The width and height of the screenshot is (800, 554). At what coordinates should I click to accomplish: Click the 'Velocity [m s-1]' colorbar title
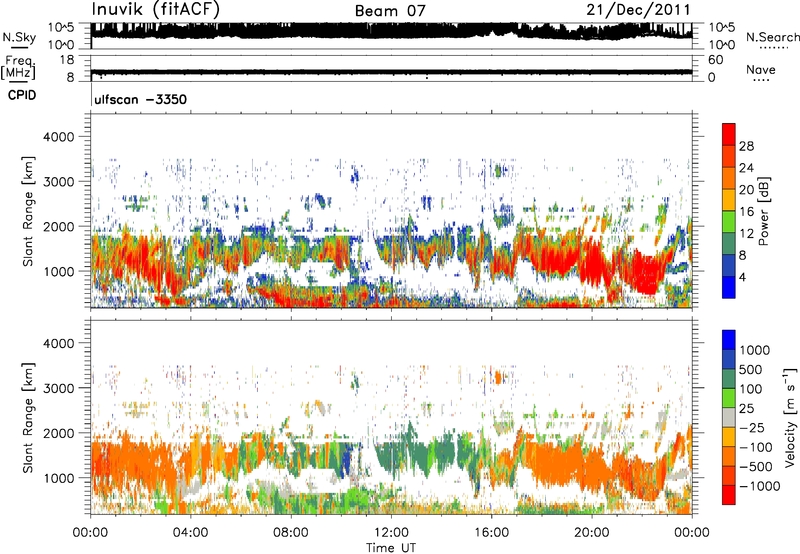click(x=790, y=416)
